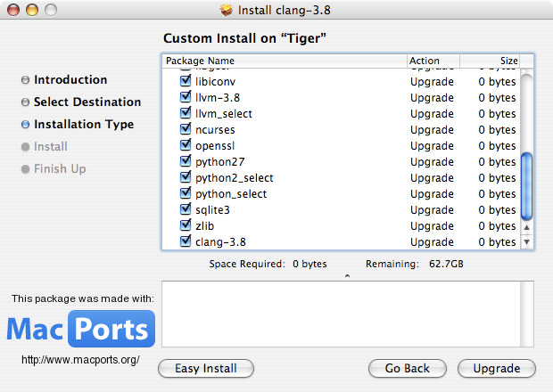Select the clang-3.8 row name

tap(220, 242)
